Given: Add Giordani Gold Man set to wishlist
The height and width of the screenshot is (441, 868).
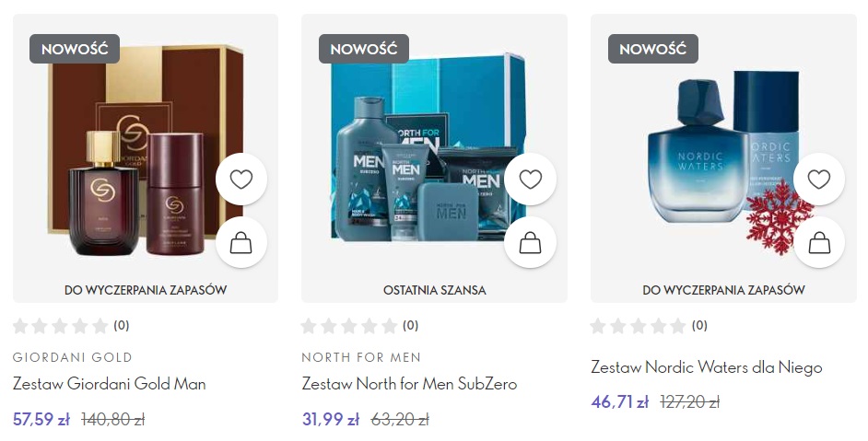Looking at the screenshot, I should pos(241,180).
